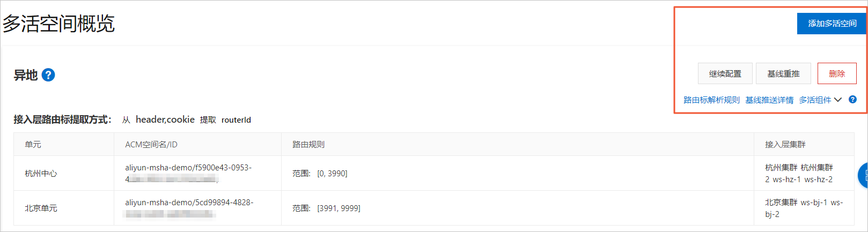Select the 杭州中心 unit row

click(433, 173)
